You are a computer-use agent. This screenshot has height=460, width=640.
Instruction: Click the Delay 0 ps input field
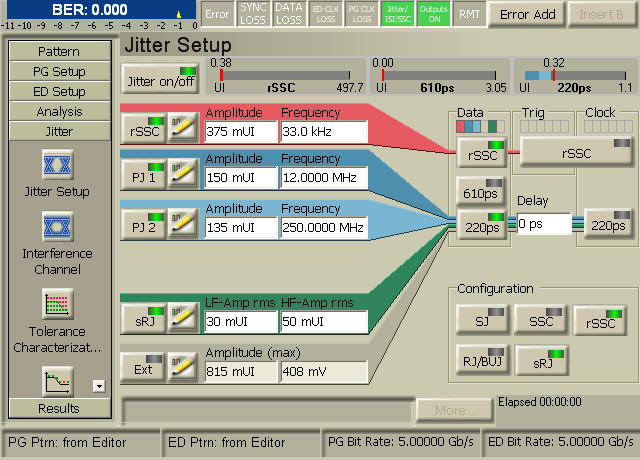[543, 223]
